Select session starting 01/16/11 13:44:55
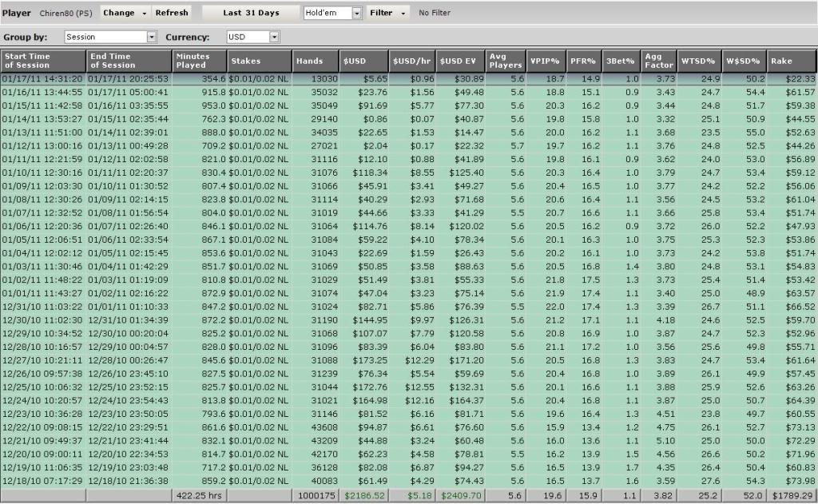818x504 pixels. (408, 93)
